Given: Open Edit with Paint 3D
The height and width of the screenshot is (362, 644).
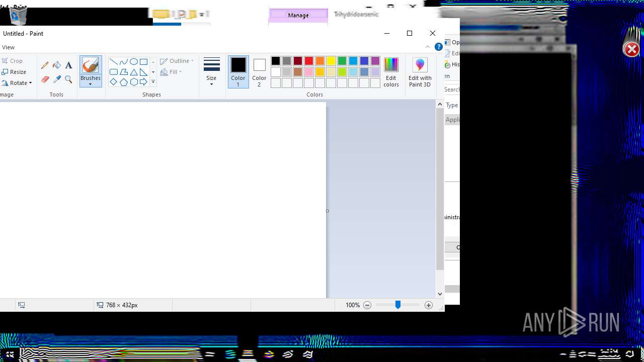Looking at the screenshot, I should pos(420,72).
